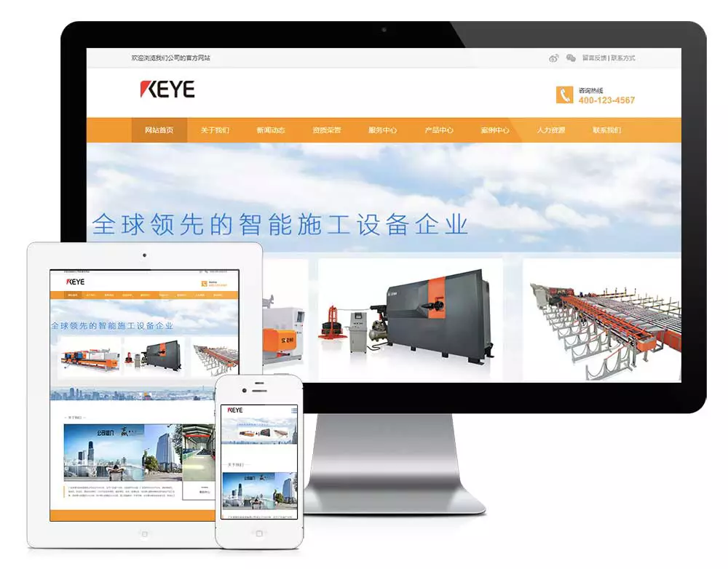Expand the hamburger menu on phone site
The height and width of the screenshot is (569, 728).
click(x=293, y=410)
